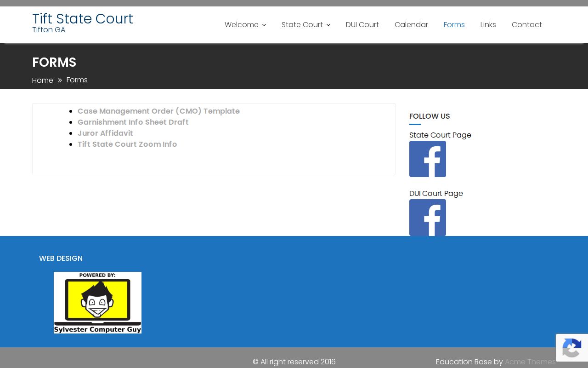This screenshot has width=588, height=368.
Task: Open Tift State Court Zoom Info
Action: point(127,144)
